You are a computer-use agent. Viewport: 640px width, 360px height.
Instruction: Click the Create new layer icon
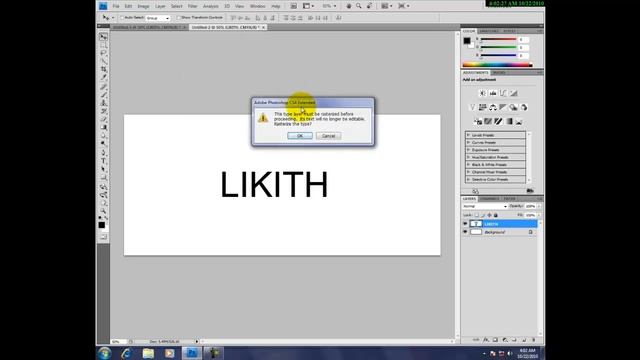(x=524, y=340)
